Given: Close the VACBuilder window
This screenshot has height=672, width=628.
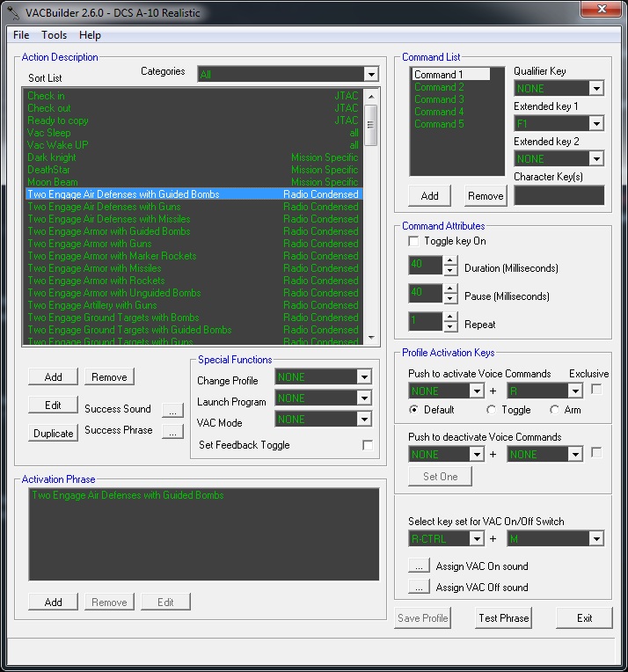Looking at the screenshot, I should pyautogui.click(x=601, y=9).
